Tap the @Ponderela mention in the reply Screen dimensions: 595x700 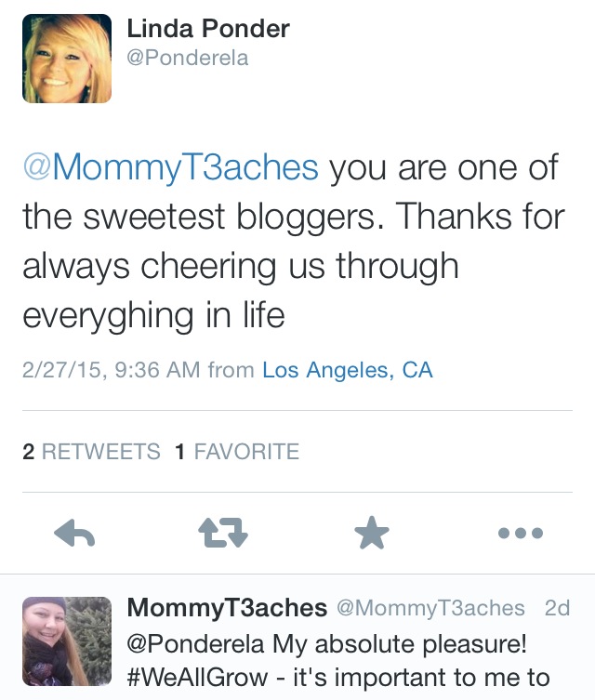[x=194, y=643]
